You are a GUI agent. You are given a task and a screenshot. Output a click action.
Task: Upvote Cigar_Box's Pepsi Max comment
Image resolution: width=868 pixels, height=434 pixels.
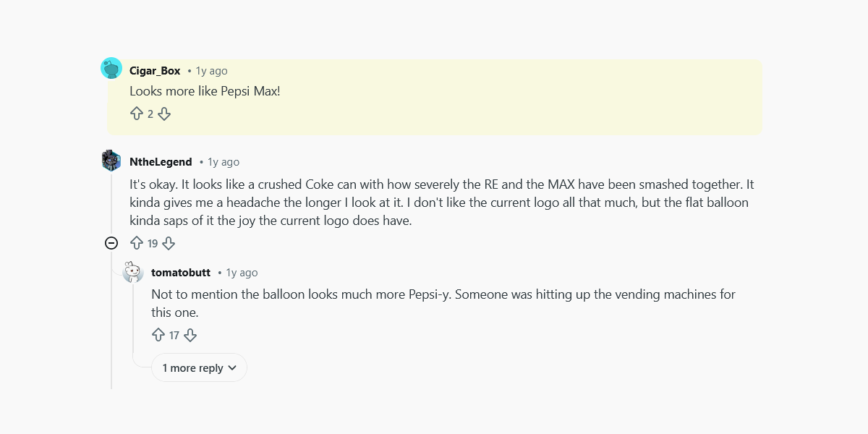(137, 114)
